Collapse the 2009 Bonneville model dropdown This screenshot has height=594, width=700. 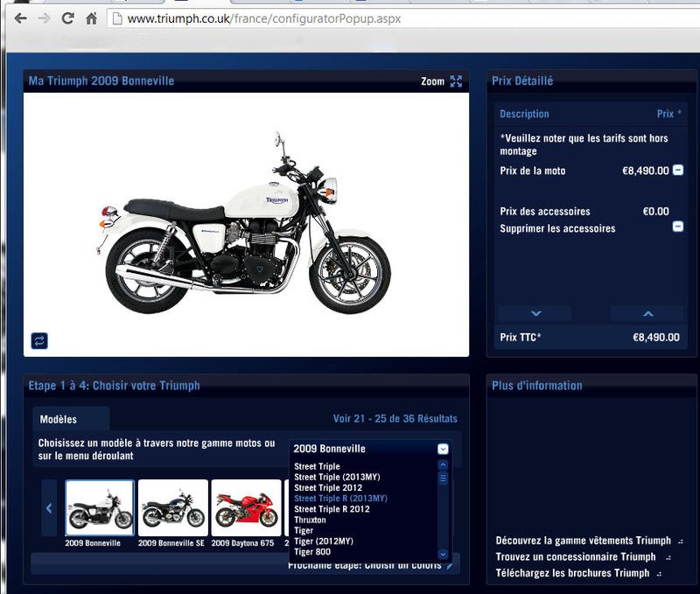tap(443, 449)
